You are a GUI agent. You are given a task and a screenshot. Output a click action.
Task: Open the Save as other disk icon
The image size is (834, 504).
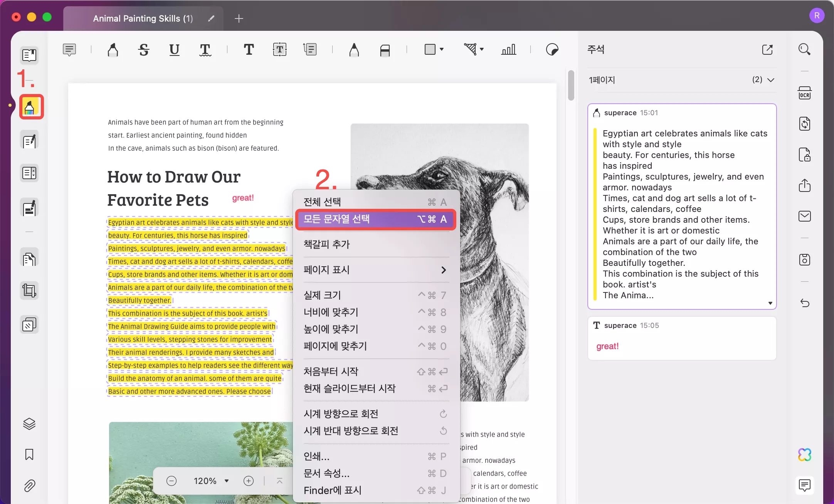click(804, 260)
